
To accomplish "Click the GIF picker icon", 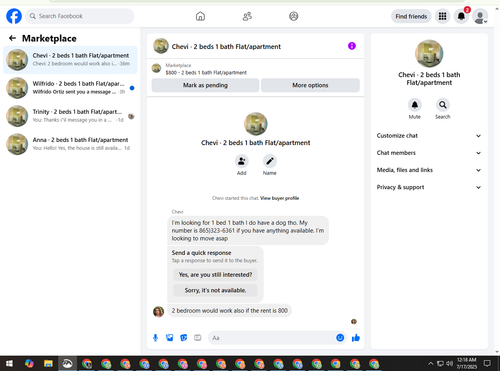I will click(198, 338).
